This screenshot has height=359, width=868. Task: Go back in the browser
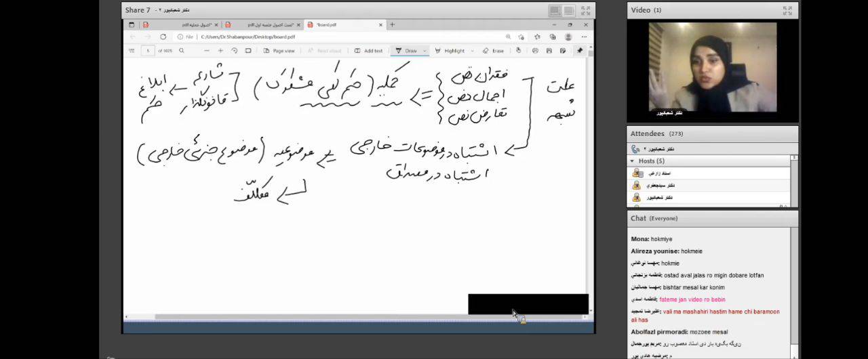133,37
